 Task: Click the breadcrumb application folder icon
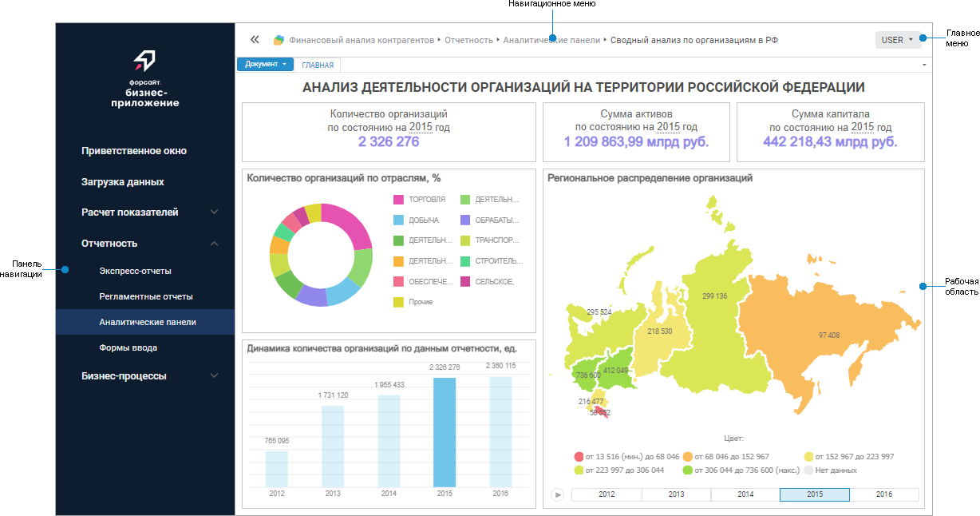(279, 40)
